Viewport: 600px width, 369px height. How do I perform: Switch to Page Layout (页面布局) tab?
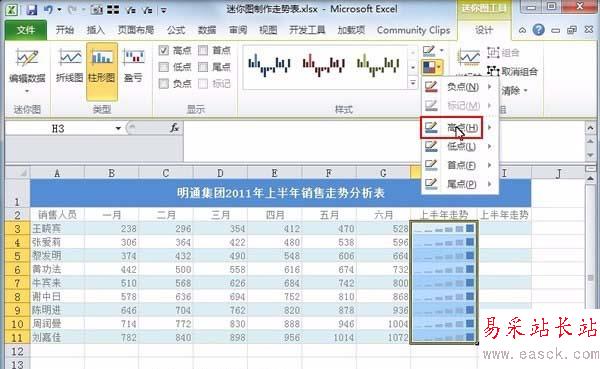(x=136, y=30)
